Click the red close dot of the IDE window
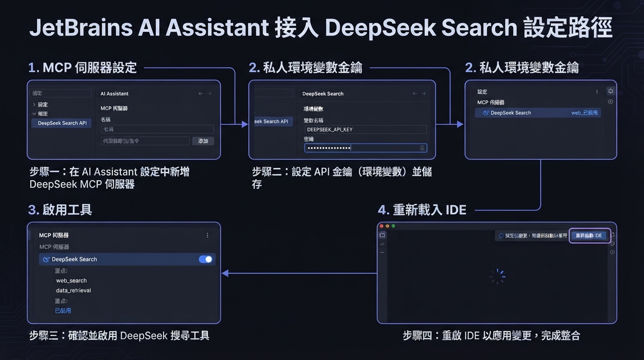Image resolution: width=644 pixels, height=360 pixels. (382, 226)
